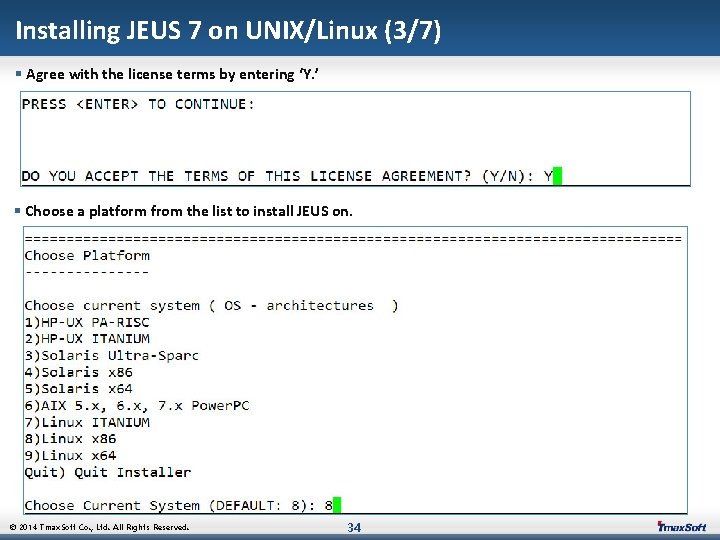Select option '1)HP-UX PA-RISC'

(87, 322)
